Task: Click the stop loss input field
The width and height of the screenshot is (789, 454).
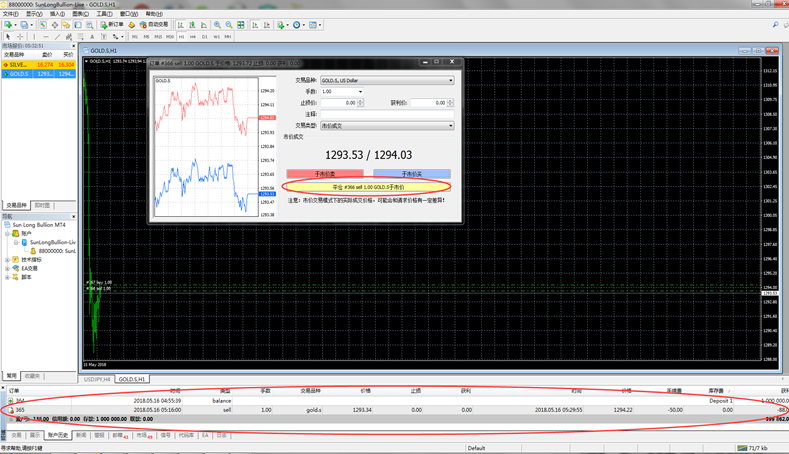Action: (x=338, y=103)
